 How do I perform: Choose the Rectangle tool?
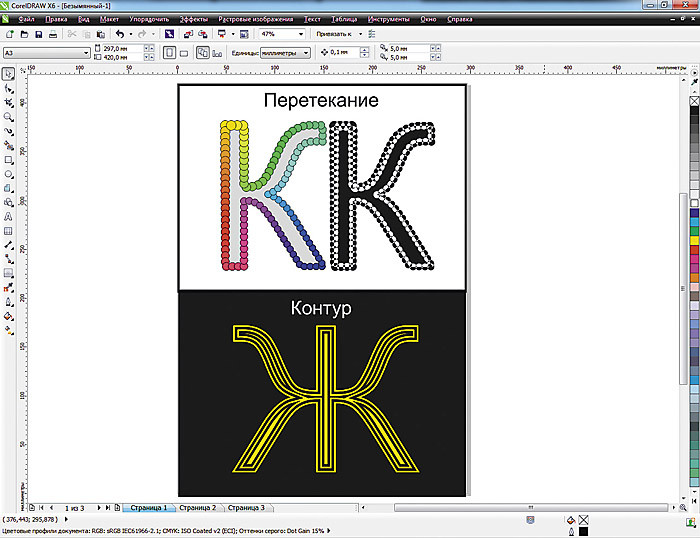click(x=9, y=159)
